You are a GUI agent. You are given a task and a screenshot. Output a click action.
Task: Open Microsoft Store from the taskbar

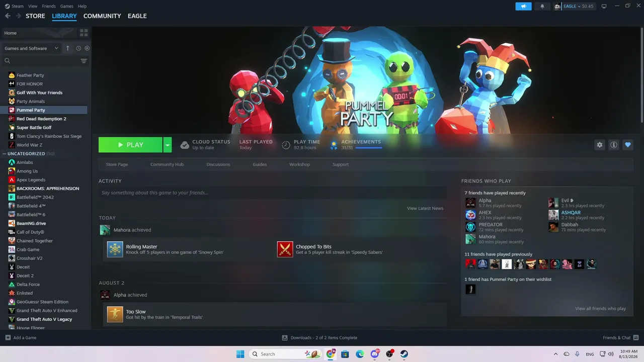[345, 354]
